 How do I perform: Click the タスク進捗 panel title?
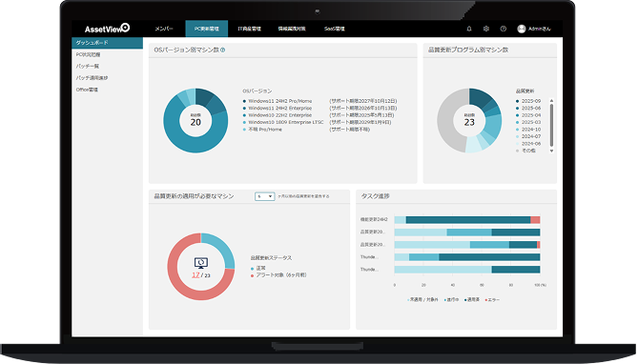coord(375,196)
